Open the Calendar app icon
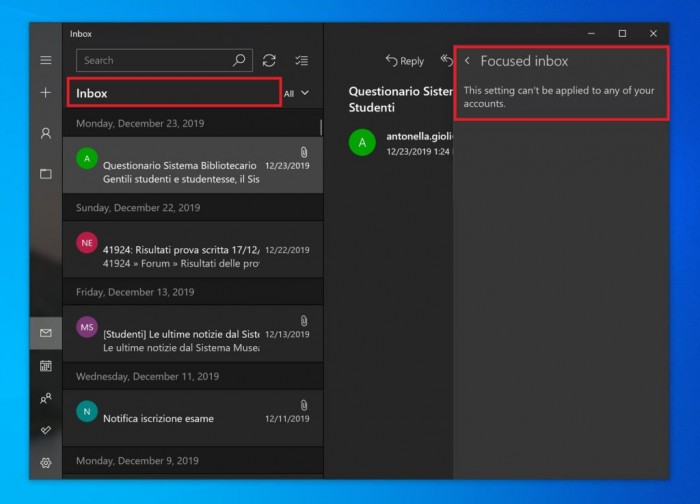Viewport: 700px width, 504px height. pyautogui.click(x=45, y=366)
